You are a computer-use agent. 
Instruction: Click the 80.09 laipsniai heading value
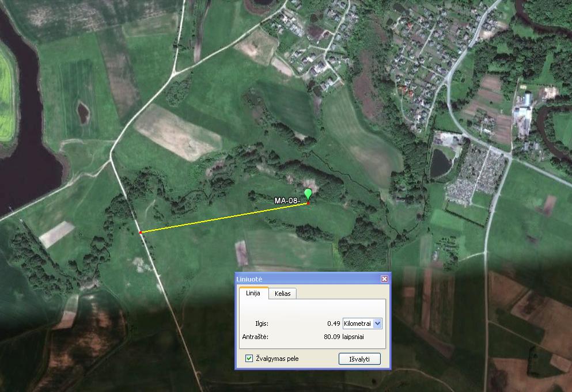(344, 337)
